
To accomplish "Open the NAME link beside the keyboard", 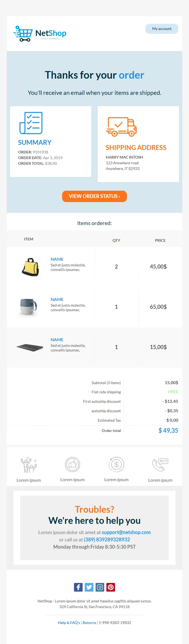I will [x=57, y=340].
